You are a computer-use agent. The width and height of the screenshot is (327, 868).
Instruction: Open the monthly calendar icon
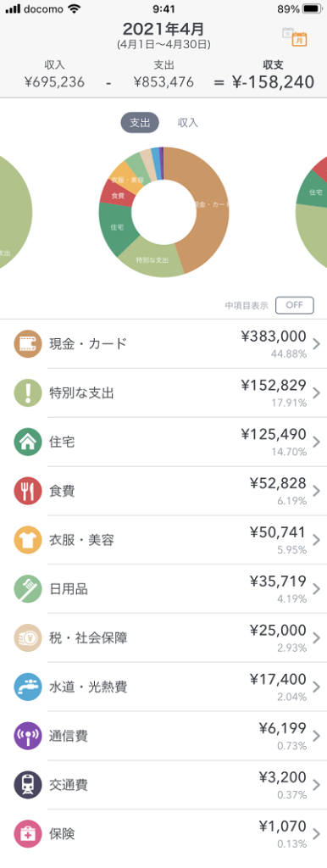(294, 36)
